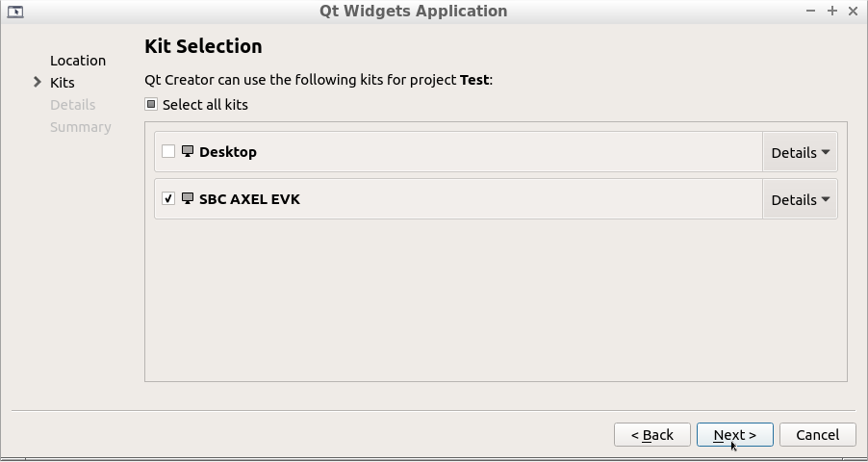Select the Kits step in sidebar
This screenshot has width=868, height=462.
(63, 83)
